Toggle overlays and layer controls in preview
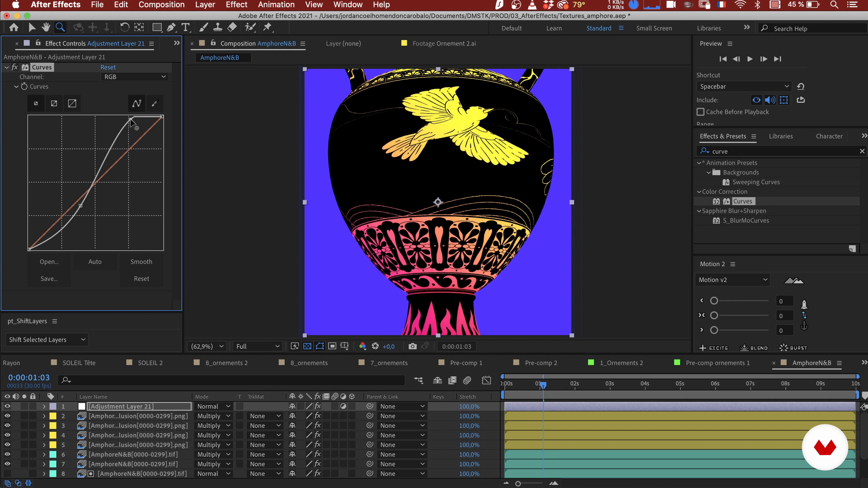Screen dimensions: 868x488 point(784,100)
